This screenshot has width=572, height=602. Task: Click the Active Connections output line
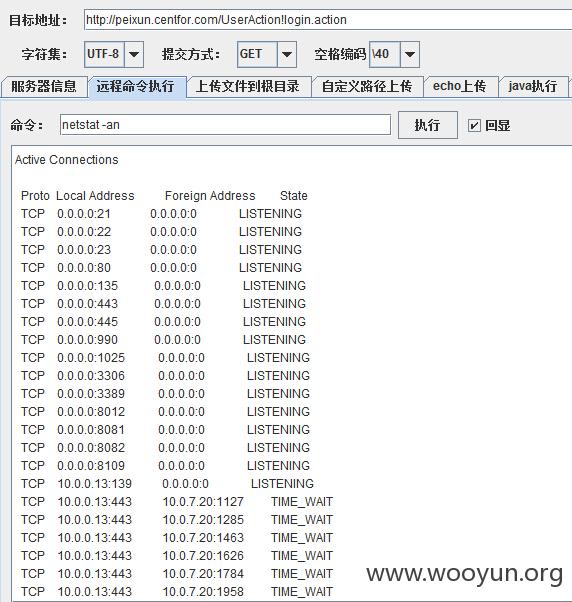coord(67,160)
